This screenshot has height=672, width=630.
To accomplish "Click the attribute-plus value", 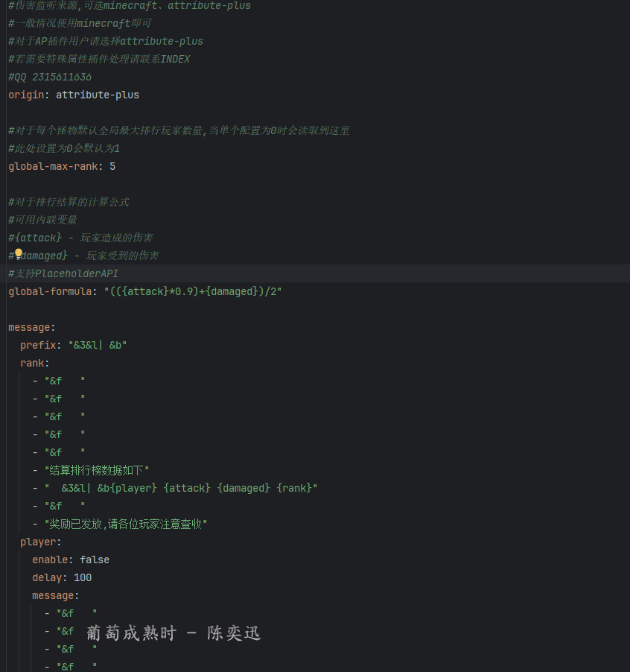I will (98, 95).
